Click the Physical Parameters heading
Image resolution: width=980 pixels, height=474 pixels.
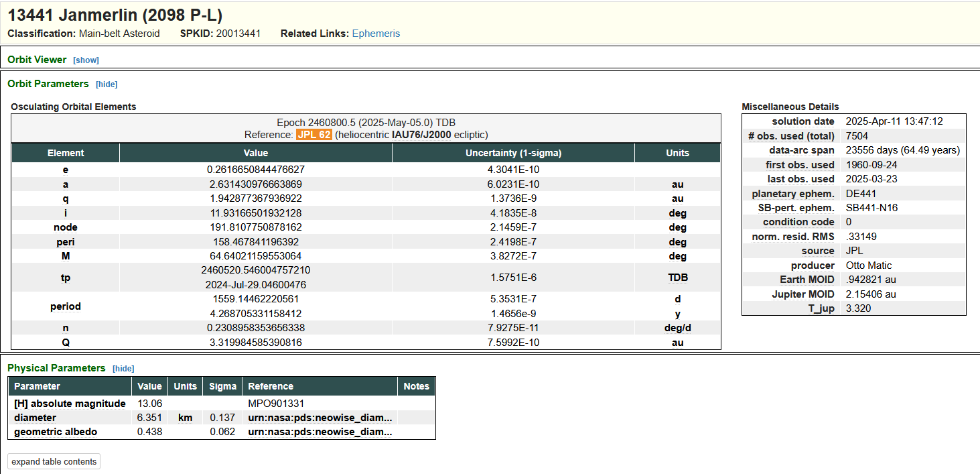56,368
